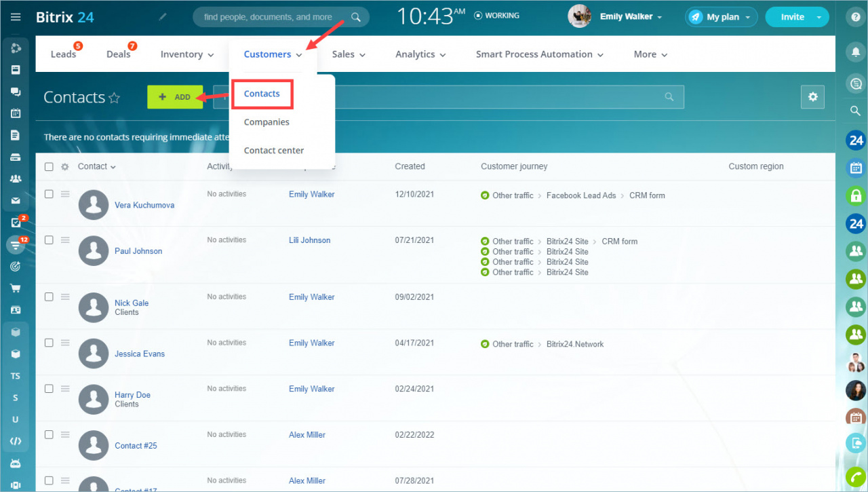Open the target marketing icon in left sidebar
Image resolution: width=868 pixels, height=492 pixels.
tap(16, 267)
